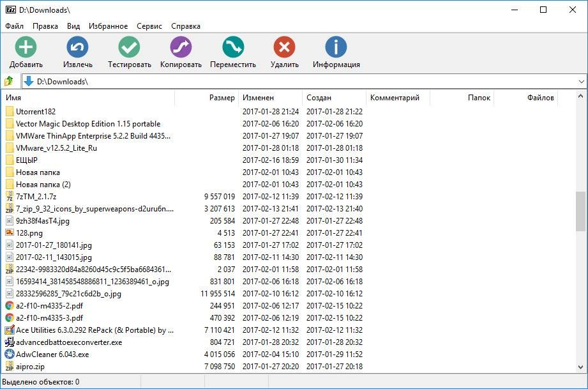This screenshot has width=588, height=389.
Task: Sort by the Изменен column header
Action: click(x=270, y=98)
